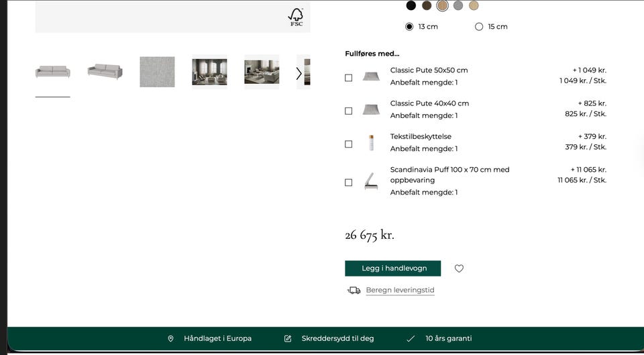Click the 11 065 kr. / Stk. unit price
Viewport: 644px width, 355px height.
pyautogui.click(x=582, y=180)
